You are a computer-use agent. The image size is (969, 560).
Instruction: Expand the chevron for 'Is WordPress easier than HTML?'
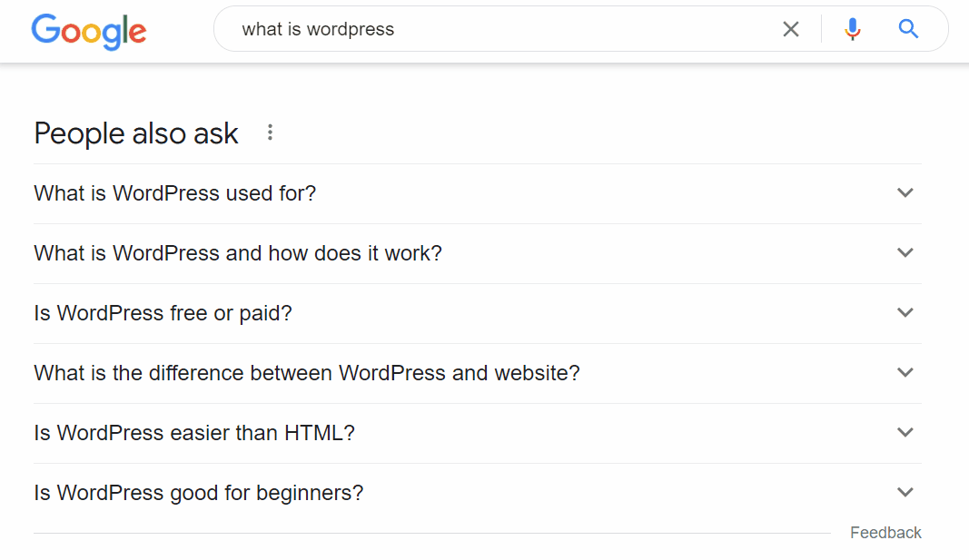pyautogui.click(x=905, y=432)
